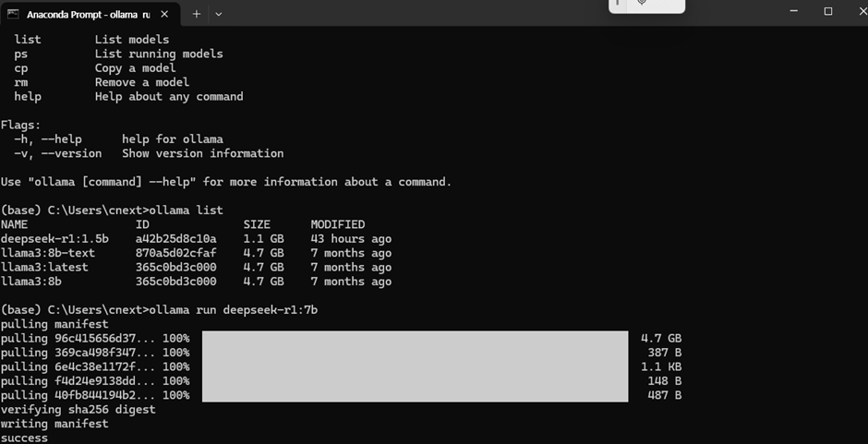Minimize the terminal window

tap(794, 11)
